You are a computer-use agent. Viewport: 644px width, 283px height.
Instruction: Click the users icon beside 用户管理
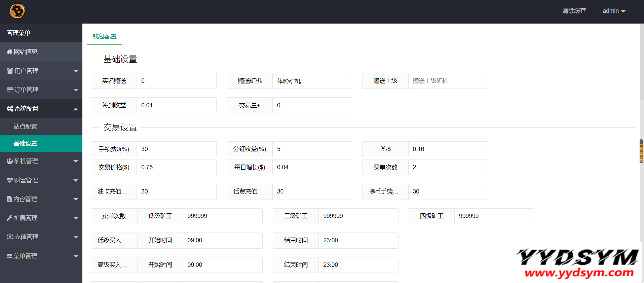(x=10, y=71)
